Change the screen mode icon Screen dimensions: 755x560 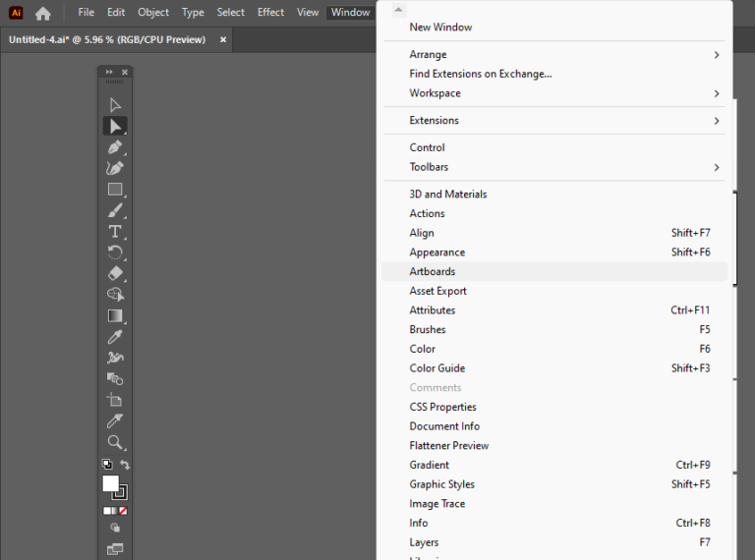(115, 549)
